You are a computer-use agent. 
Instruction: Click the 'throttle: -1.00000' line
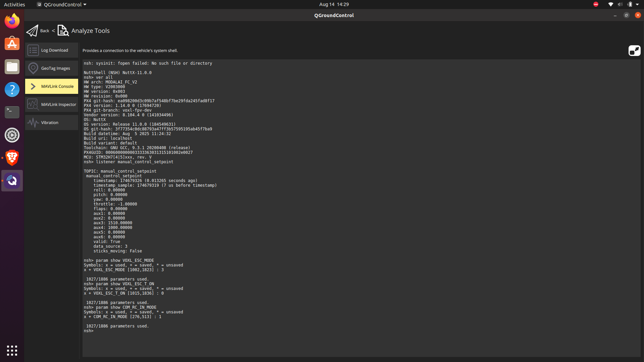[x=115, y=204]
